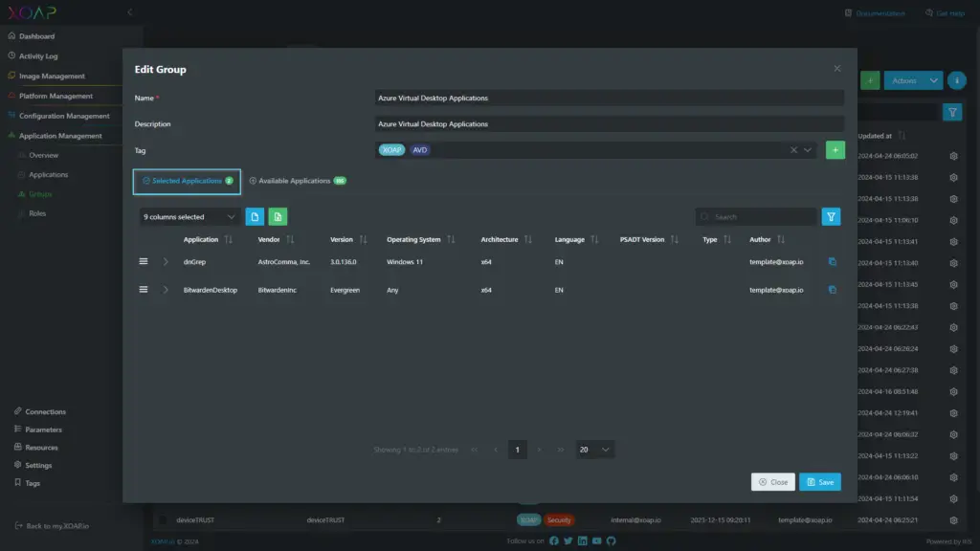980x551 pixels.
Task: Open Application Management in the sidebar
Action: (x=60, y=136)
